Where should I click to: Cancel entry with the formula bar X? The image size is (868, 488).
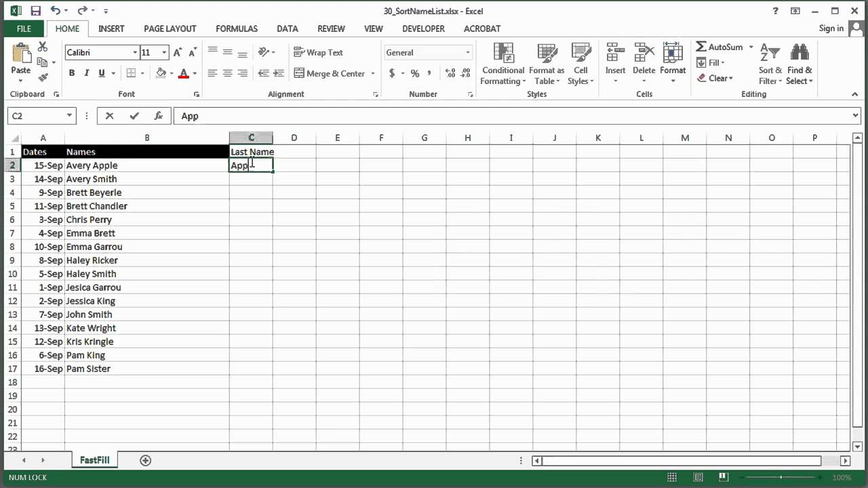[x=110, y=116]
